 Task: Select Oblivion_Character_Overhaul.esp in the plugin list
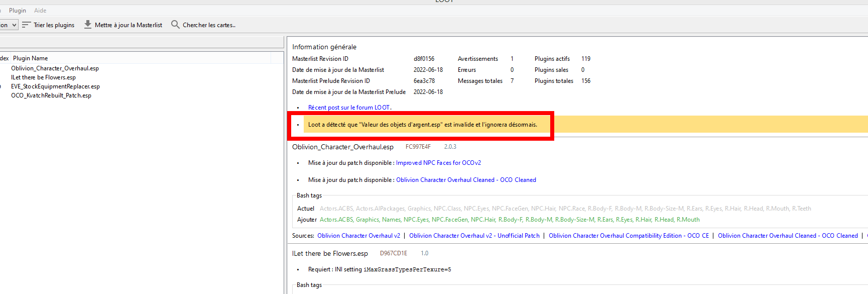point(55,68)
